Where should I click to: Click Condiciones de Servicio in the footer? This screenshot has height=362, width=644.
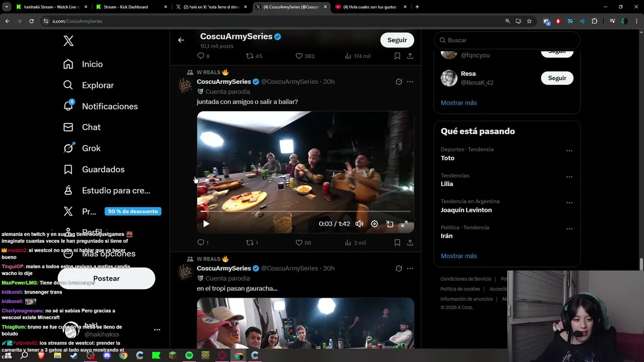pos(466,279)
